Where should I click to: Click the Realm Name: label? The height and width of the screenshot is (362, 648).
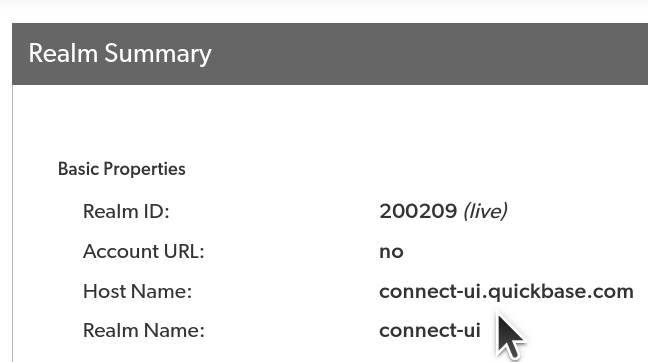pos(144,331)
